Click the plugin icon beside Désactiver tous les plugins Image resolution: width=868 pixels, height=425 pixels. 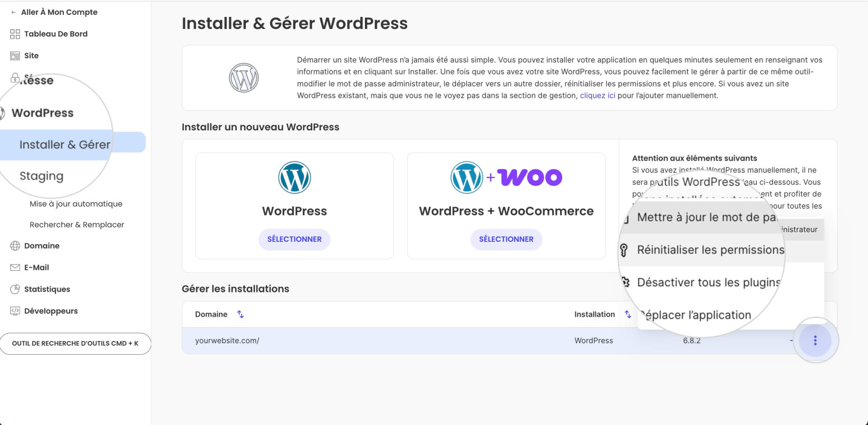pos(626,282)
